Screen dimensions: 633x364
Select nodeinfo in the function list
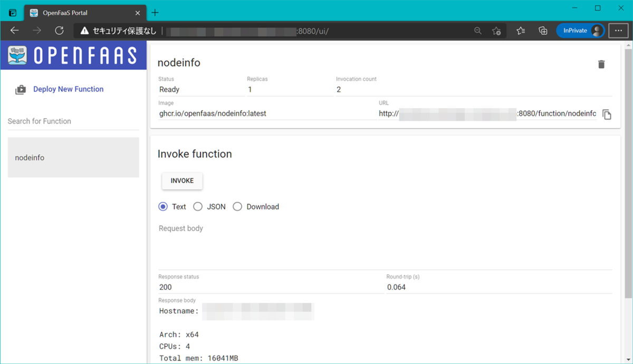pyautogui.click(x=73, y=157)
